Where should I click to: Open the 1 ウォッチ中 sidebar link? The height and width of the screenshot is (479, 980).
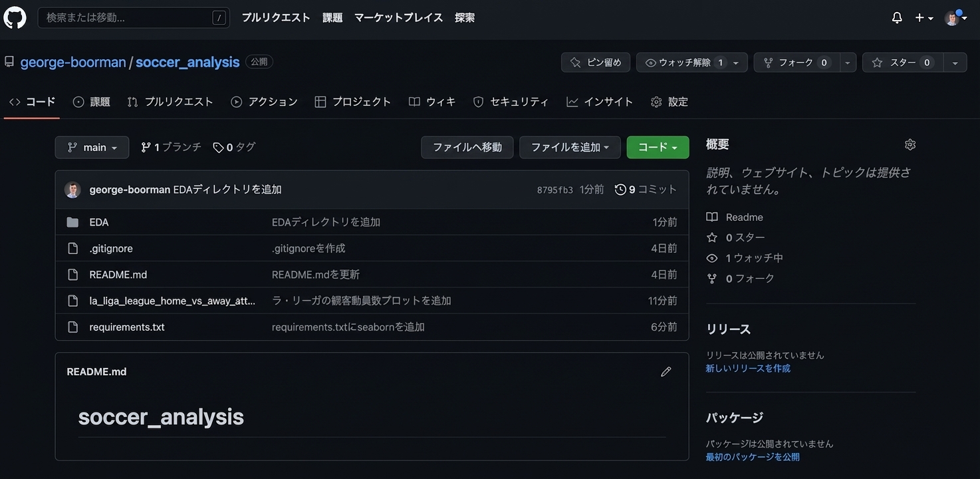pos(745,258)
